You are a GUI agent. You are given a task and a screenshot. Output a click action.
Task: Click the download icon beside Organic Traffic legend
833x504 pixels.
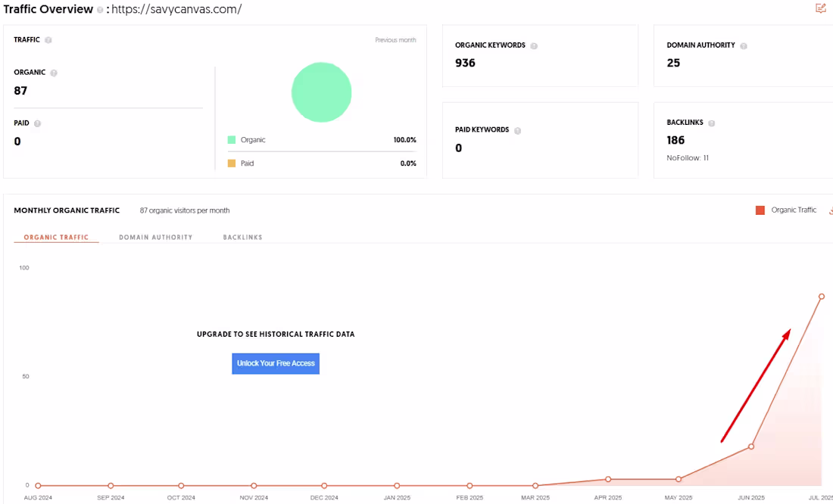pyautogui.click(x=830, y=210)
